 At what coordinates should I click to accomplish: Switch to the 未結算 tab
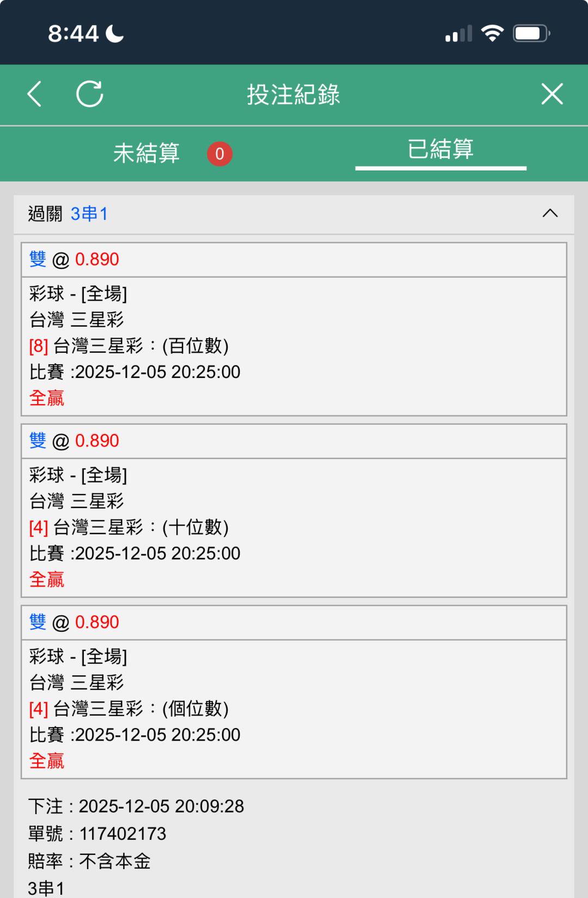point(146,153)
